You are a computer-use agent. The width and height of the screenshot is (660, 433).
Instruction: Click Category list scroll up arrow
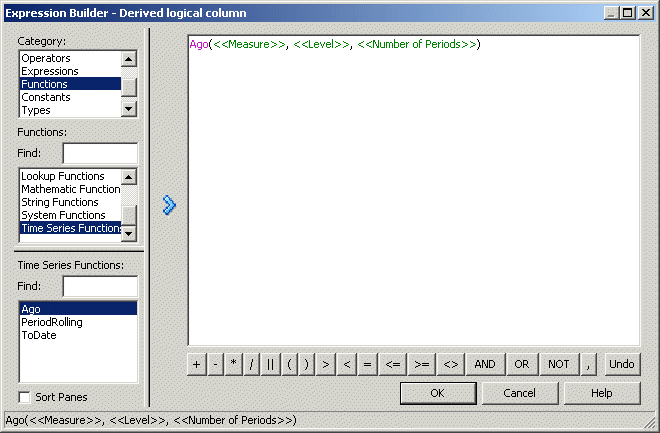(129, 58)
